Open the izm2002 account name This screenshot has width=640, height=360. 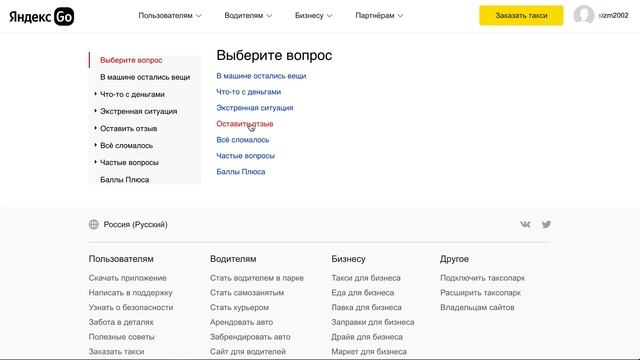pyautogui.click(x=613, y=16)
